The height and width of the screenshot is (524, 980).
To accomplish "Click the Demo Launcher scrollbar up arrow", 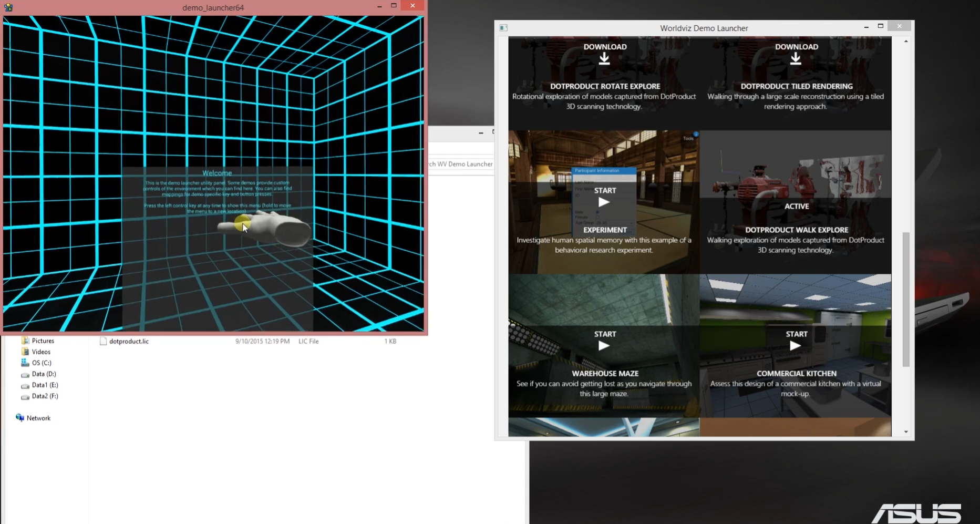I will coord(906,41).
